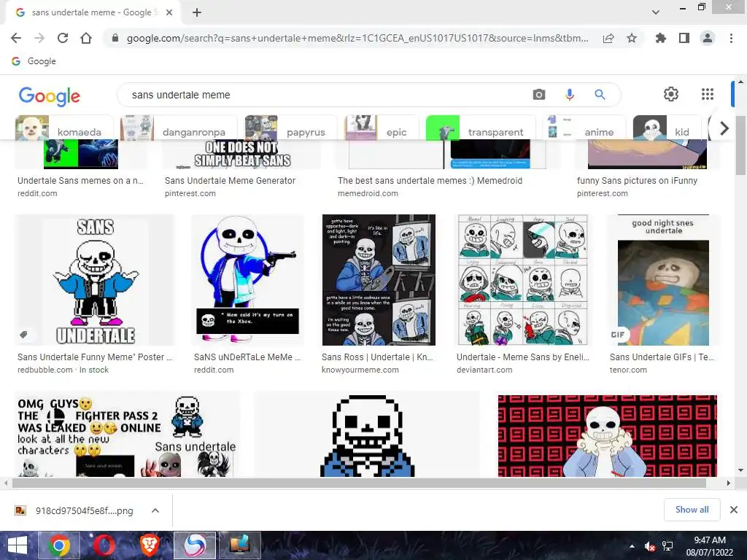This screenshot has width=747, height=560.
Task: Filter results by anime chip
Action: [584, 128]
